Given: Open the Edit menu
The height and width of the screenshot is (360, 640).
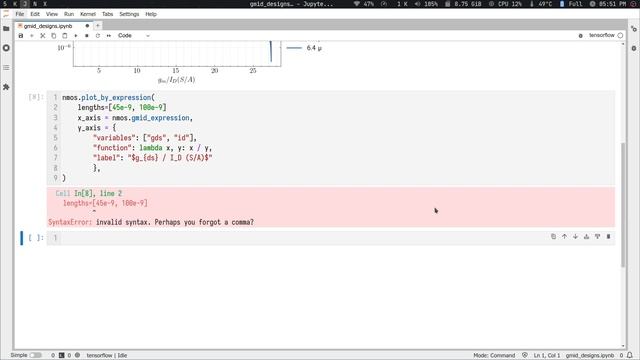Looking at the screenshot, I should [35, 14].
